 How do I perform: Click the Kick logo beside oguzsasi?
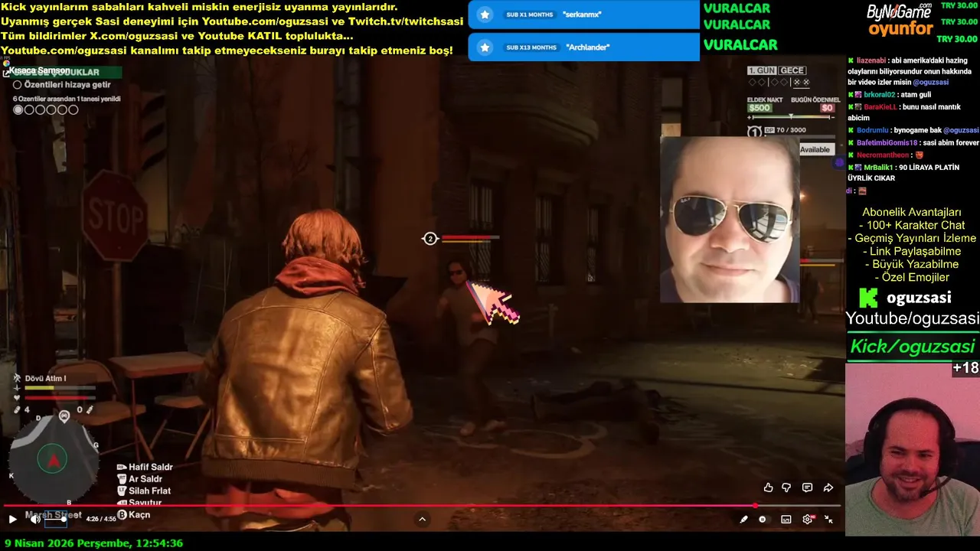point(867,298)
